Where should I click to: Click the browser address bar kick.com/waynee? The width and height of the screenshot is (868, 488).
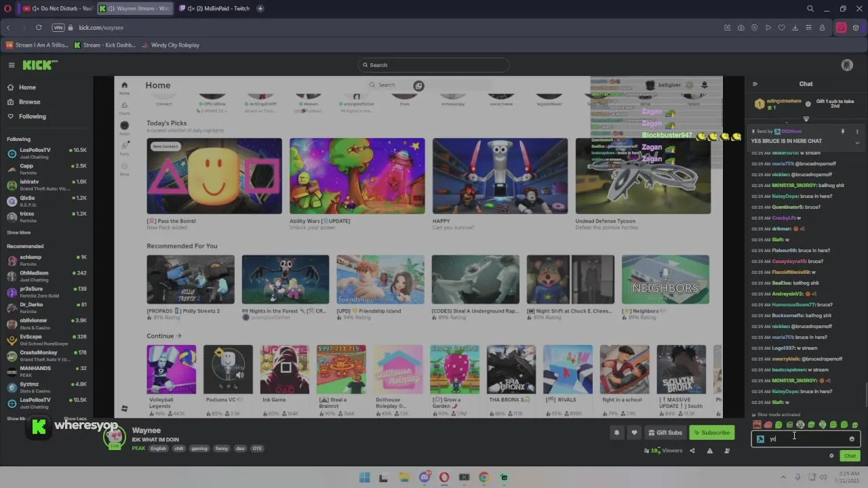101,28
